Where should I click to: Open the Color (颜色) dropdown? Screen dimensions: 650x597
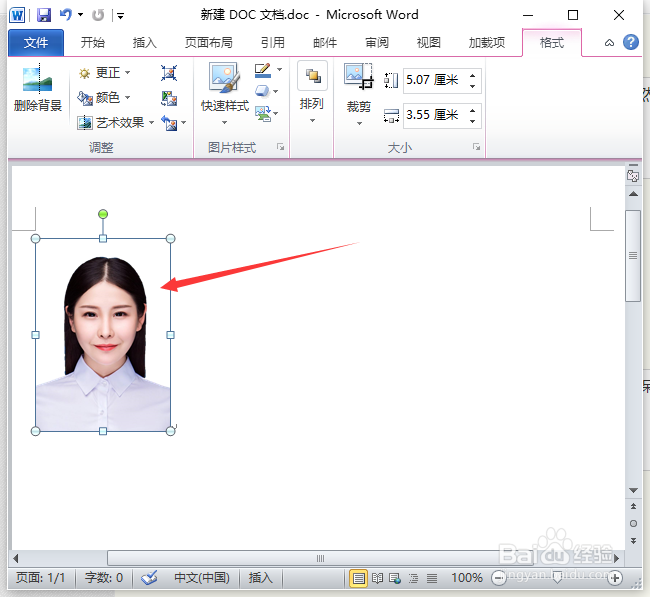click(105, 98)
